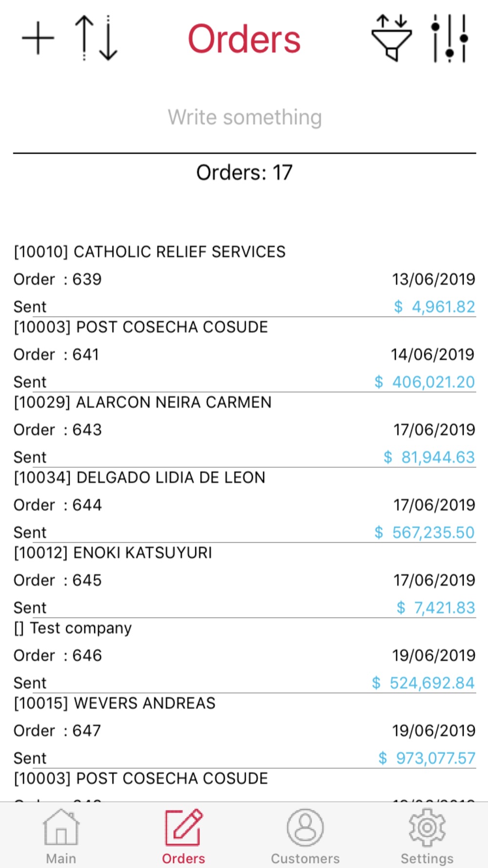
Task: Select order 645 Enoki Katsuyuri
Action: point(244,580)
